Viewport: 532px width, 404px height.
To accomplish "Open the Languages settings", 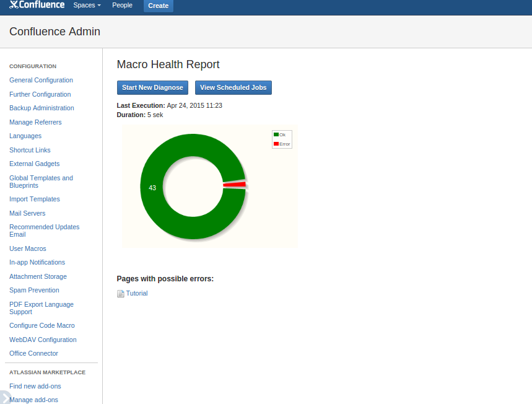I will coord(25,136).
